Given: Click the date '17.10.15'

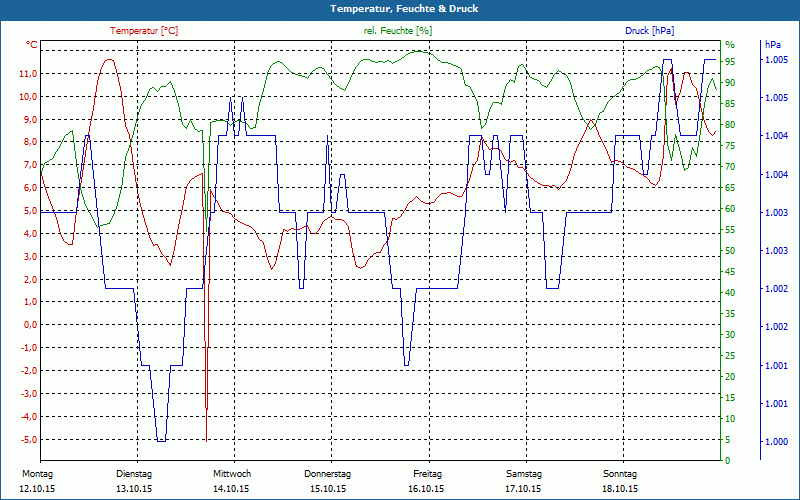Looking at the screenshot, I should (523, 489).
